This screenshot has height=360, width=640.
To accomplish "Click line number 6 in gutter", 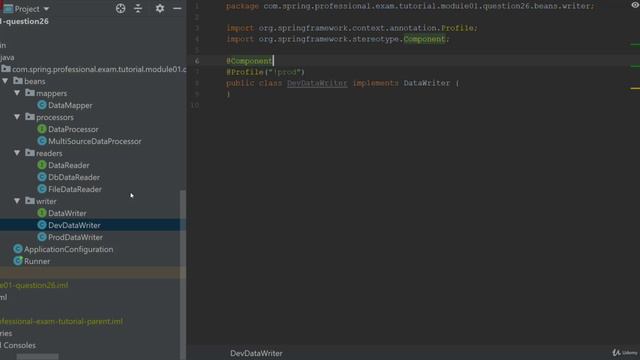I will [x=197, y=61].
